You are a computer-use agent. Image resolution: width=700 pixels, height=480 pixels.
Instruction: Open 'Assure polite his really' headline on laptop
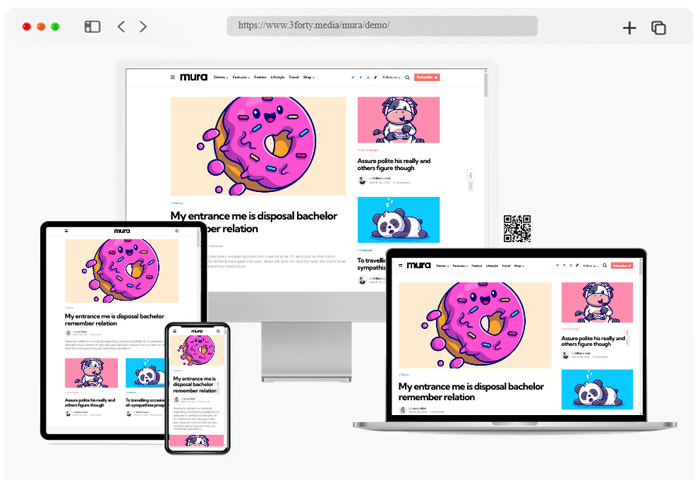593,341
